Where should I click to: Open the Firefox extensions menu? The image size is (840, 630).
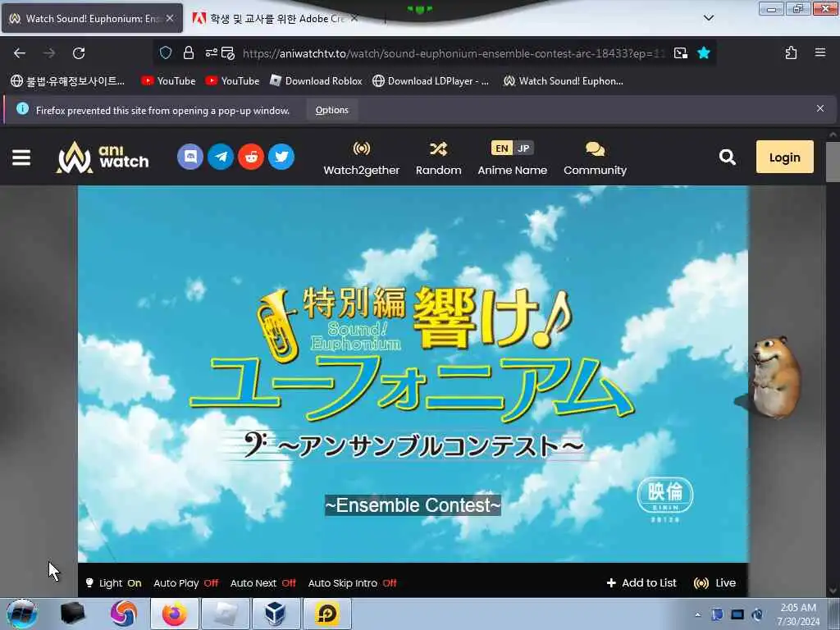791,53
